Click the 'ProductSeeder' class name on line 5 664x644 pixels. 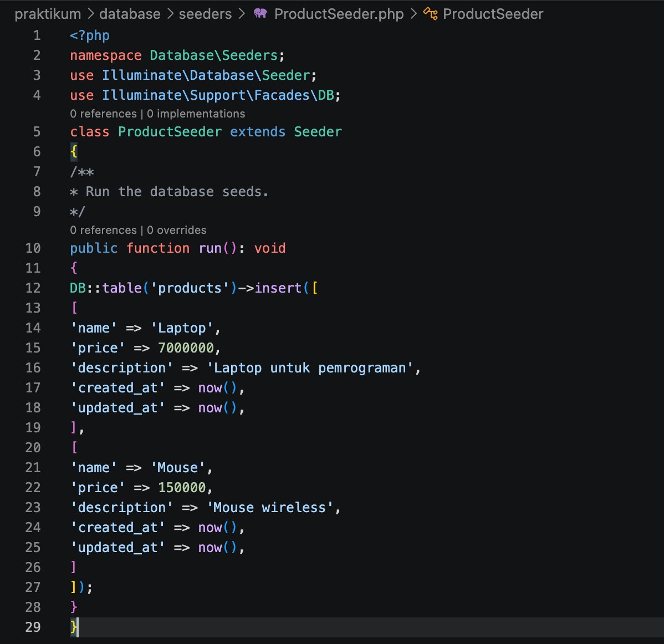(x=170, y=132)
